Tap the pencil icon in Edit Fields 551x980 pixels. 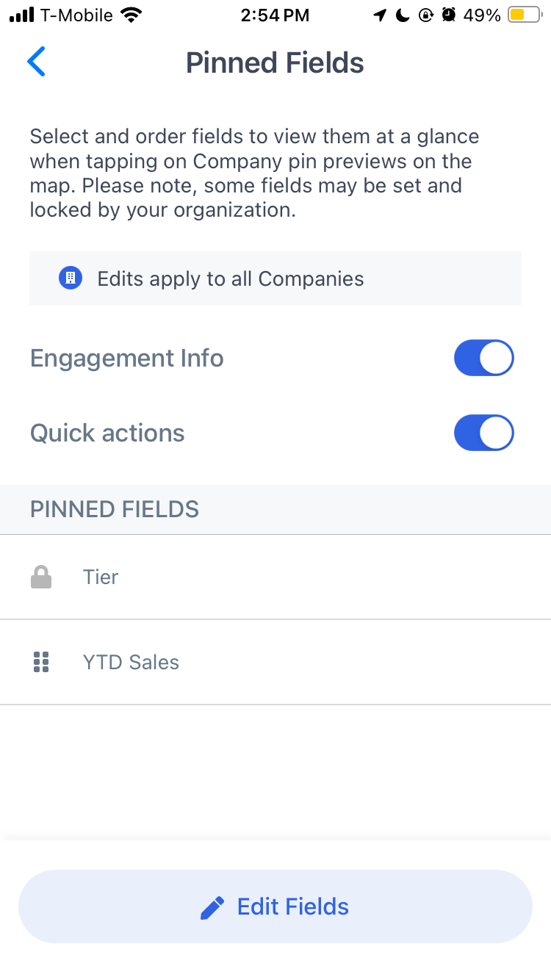[212, 908]
